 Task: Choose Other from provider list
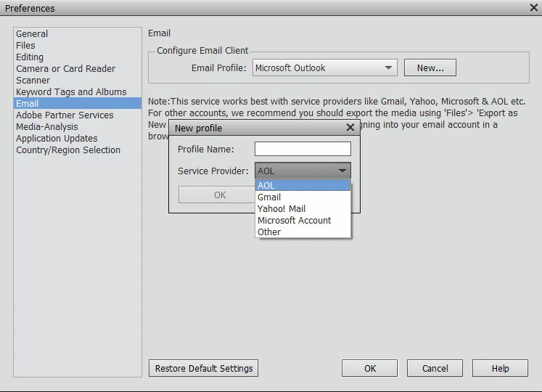[303, 232]
